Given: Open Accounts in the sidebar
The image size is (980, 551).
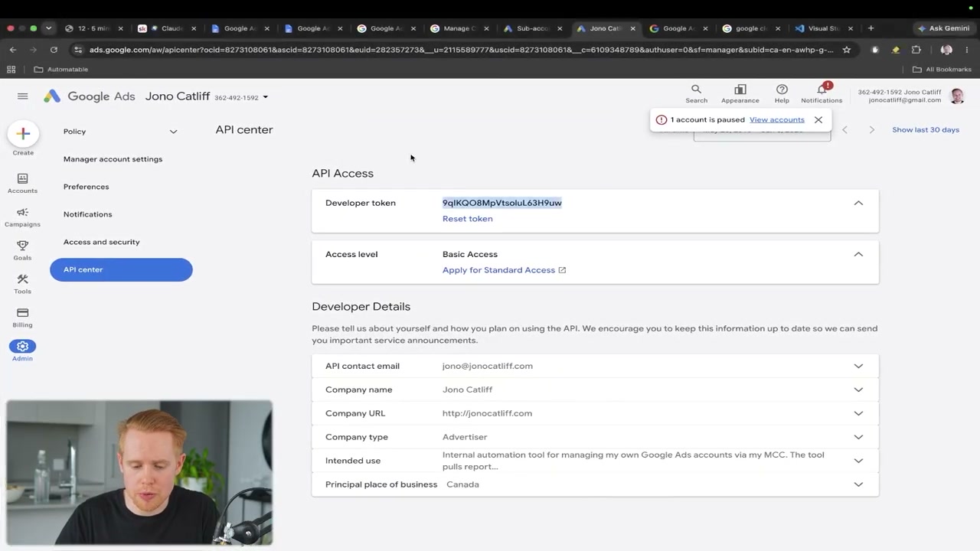Looking at the screenshot, I should [x=22, y=183].
